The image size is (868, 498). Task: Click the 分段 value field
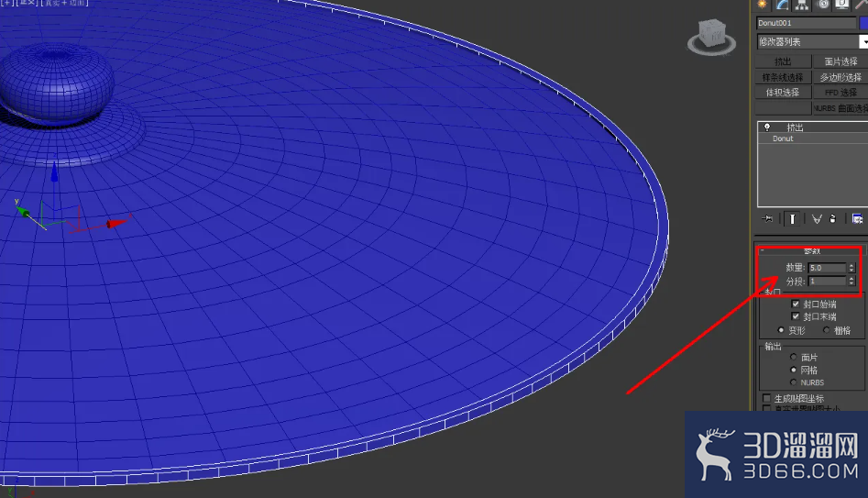click(827, 282)
